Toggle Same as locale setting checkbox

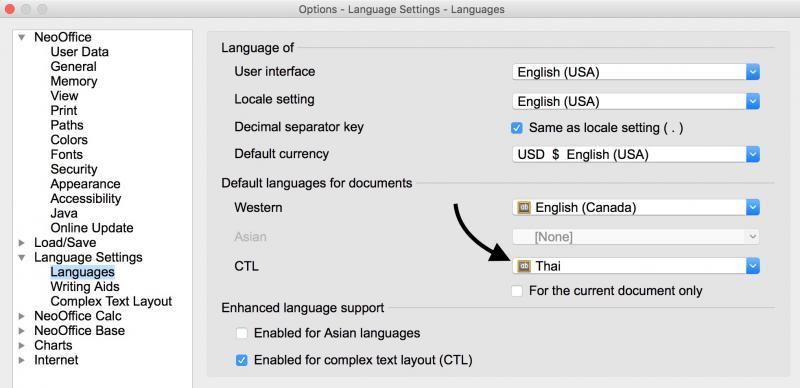[517, 128]
